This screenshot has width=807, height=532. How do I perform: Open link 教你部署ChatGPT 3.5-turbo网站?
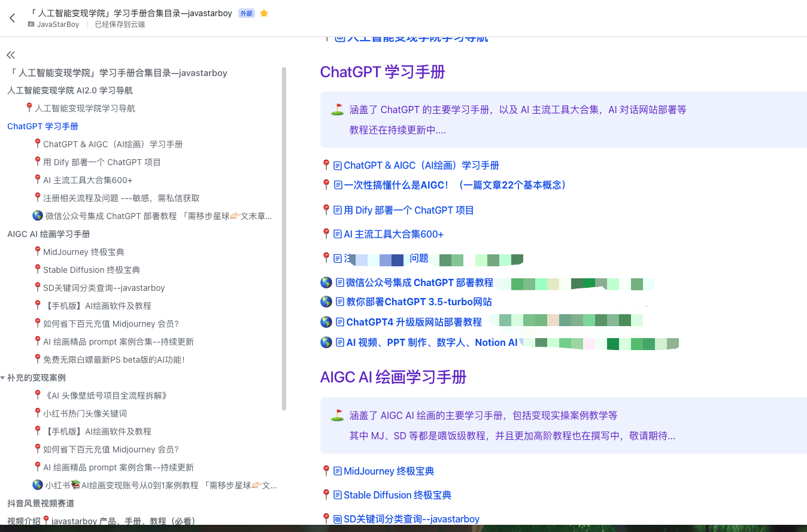tap(419, 302)
